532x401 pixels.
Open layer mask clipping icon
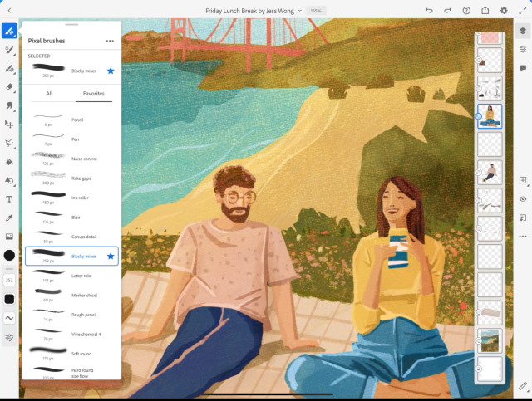coord(523,218)
